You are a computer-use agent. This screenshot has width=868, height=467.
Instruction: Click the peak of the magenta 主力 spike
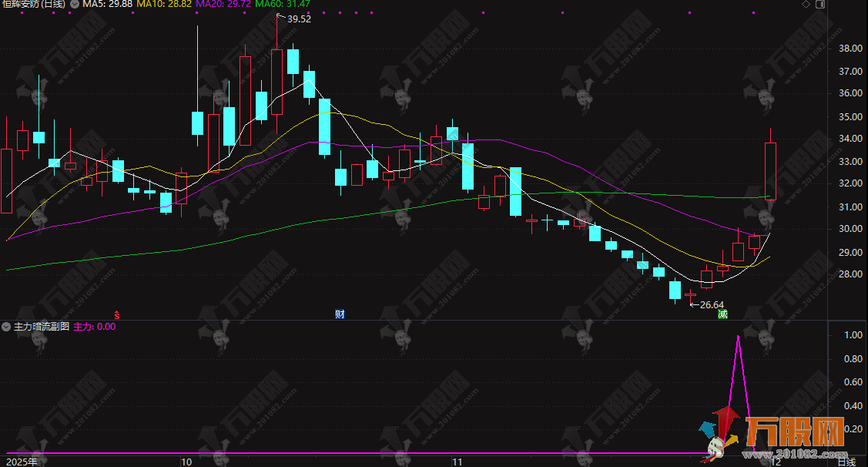tap(739, 336)
